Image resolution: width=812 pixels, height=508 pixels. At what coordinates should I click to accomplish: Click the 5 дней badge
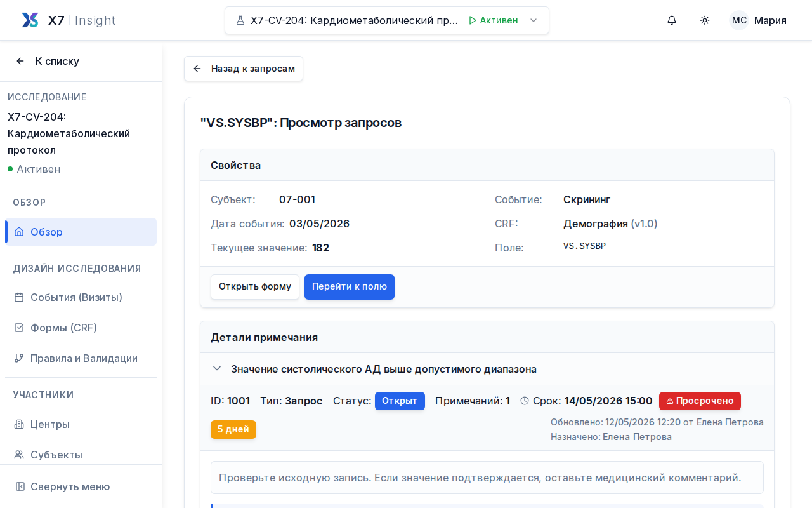pyautogui.click(x=233, y=429)
